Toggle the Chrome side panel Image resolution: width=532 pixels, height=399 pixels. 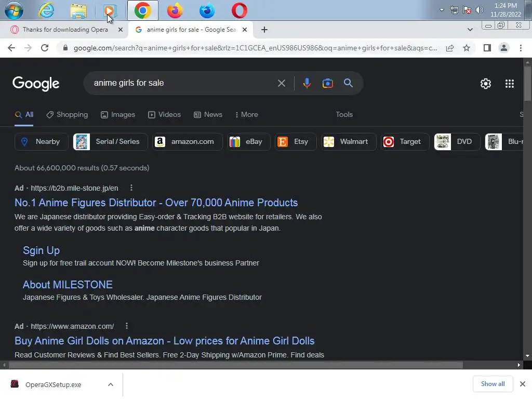(x=487, y=48)
